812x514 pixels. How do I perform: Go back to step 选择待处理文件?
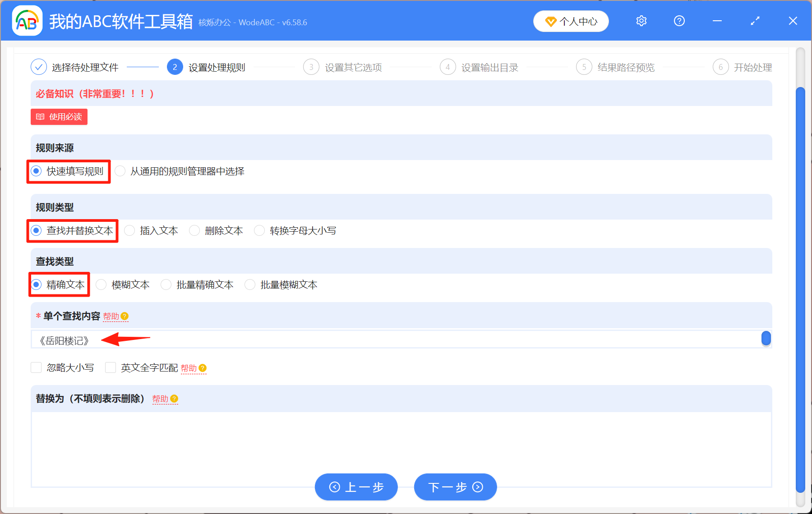pyautogui.click(x=84, y=67)
